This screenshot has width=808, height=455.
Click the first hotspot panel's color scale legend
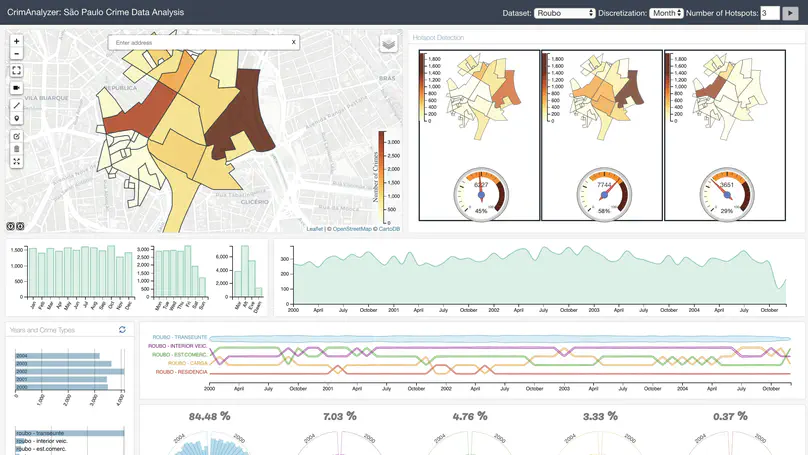coord(431,89)
